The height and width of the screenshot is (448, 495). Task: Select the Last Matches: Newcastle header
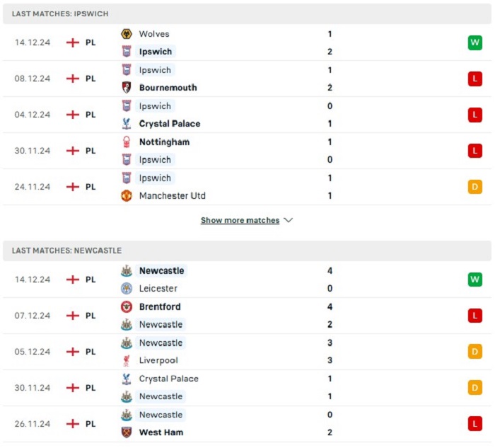(67, 251)
